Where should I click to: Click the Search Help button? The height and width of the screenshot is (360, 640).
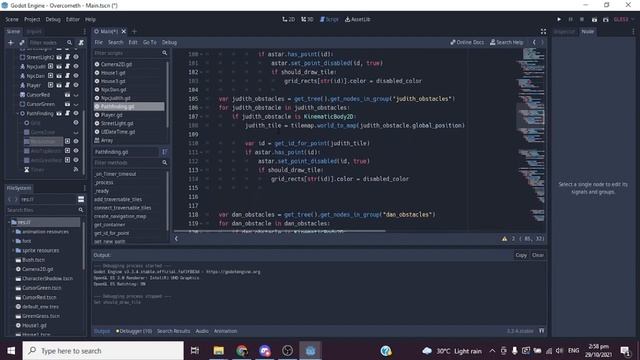(x=507, y=42)
